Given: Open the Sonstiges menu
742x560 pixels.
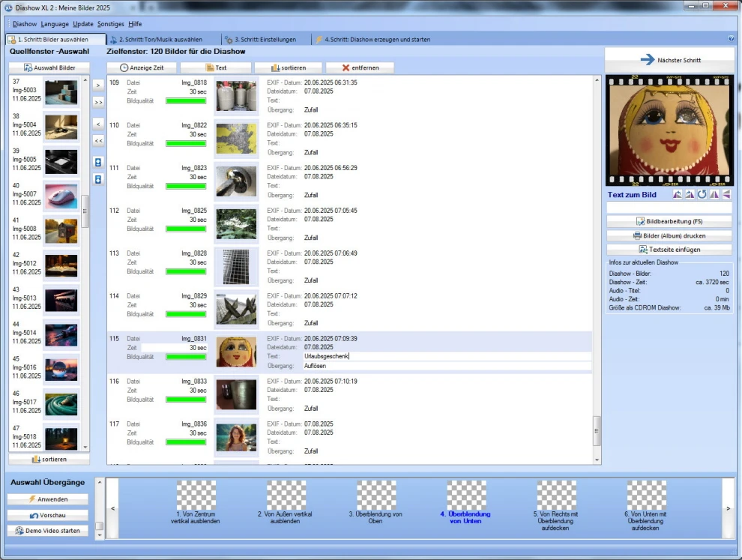Looking at the screenshot, I should pyautogui.click(x=111, y=24).
